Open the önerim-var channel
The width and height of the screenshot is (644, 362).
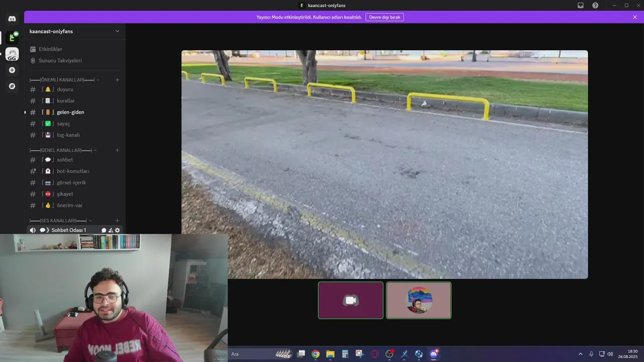[74, 205]
